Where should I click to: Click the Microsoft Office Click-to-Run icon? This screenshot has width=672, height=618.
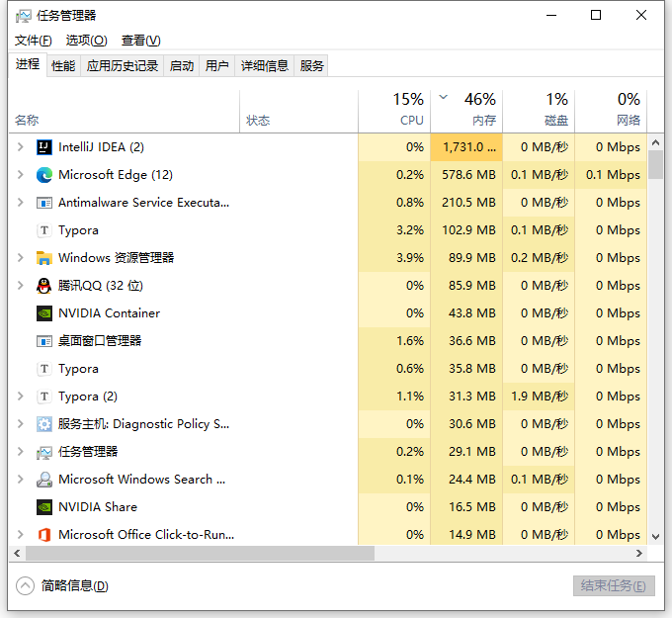point(44,535)
